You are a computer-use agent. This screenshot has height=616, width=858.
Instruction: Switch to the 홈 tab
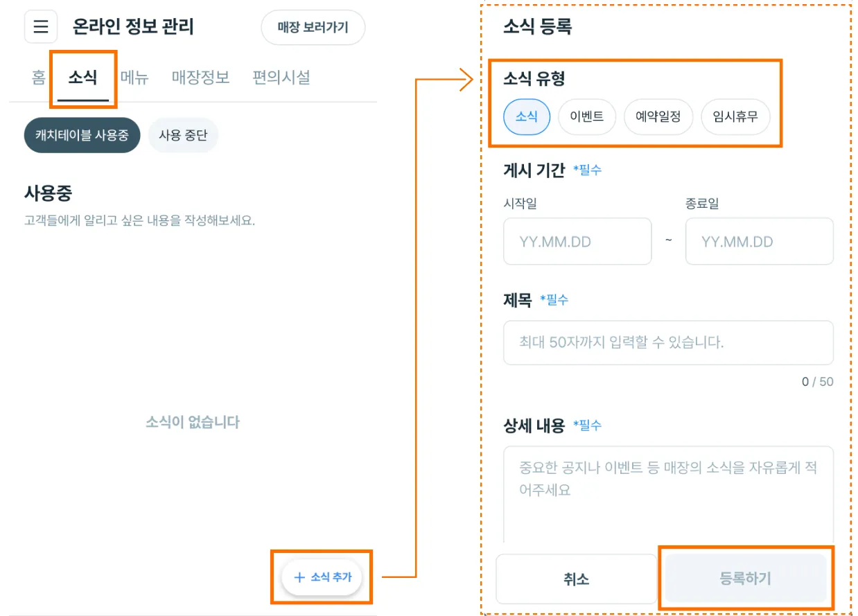click(x=39, y=77)
